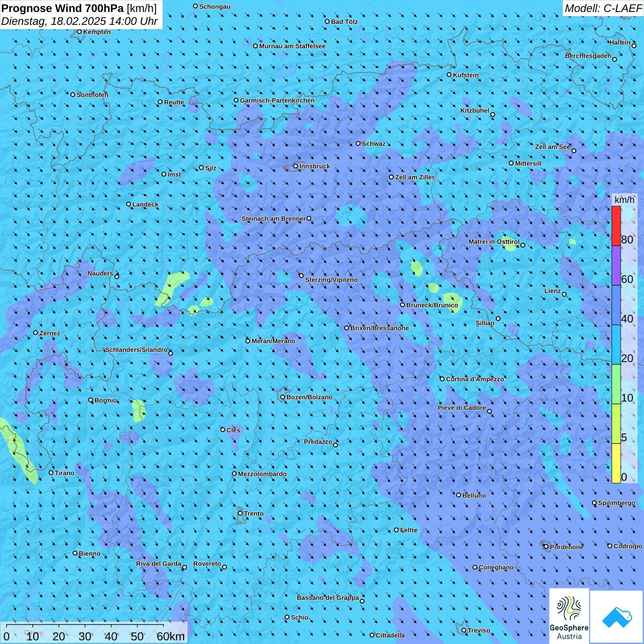Click the map title 'Prognose Wind 700hPa'

pyautogui.click(x=63, y=8)
